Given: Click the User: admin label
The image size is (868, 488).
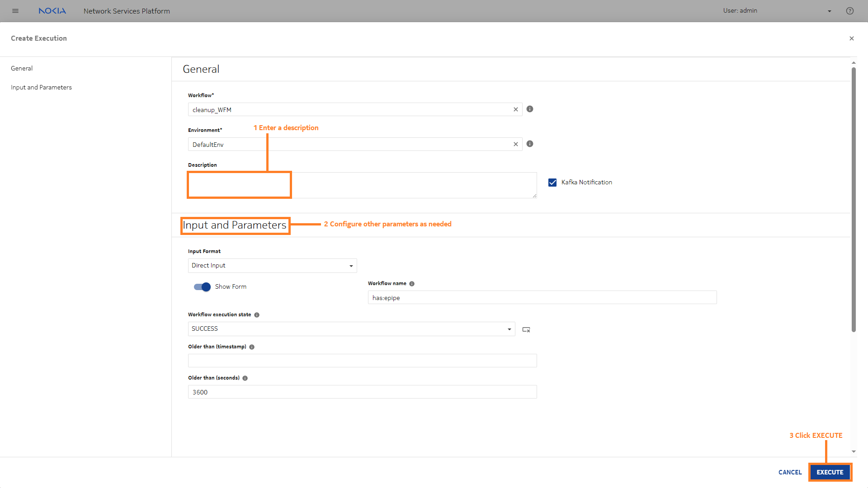Looking at the screenshot, I should (x=740, y=10).
